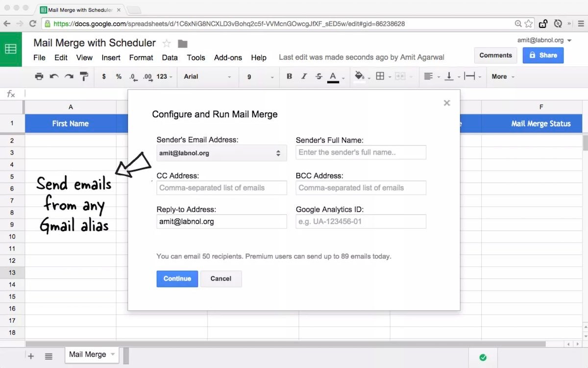Screen dimensions: 588x368
Task: Open the Add-ons menu
Action: point(228,57)
